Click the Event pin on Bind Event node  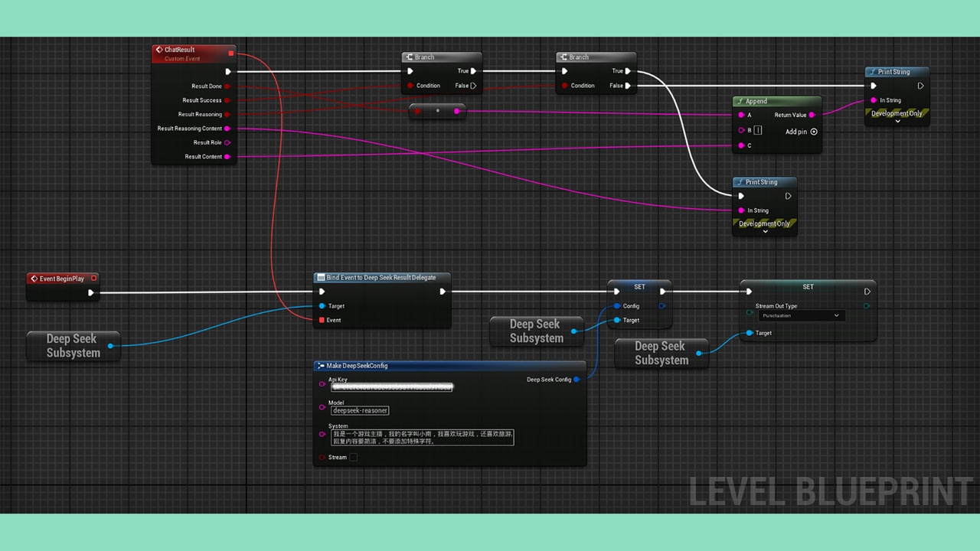click(322, 320)
